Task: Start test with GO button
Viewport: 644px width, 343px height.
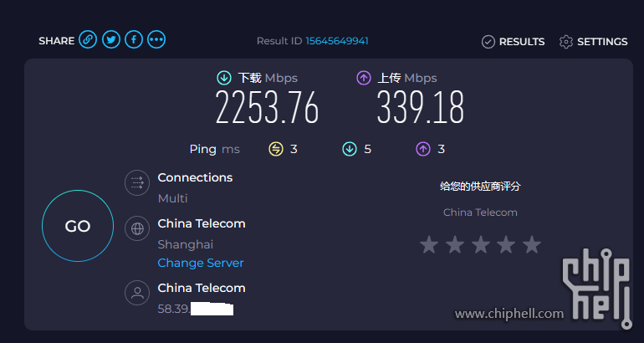Action: [78, 226]
